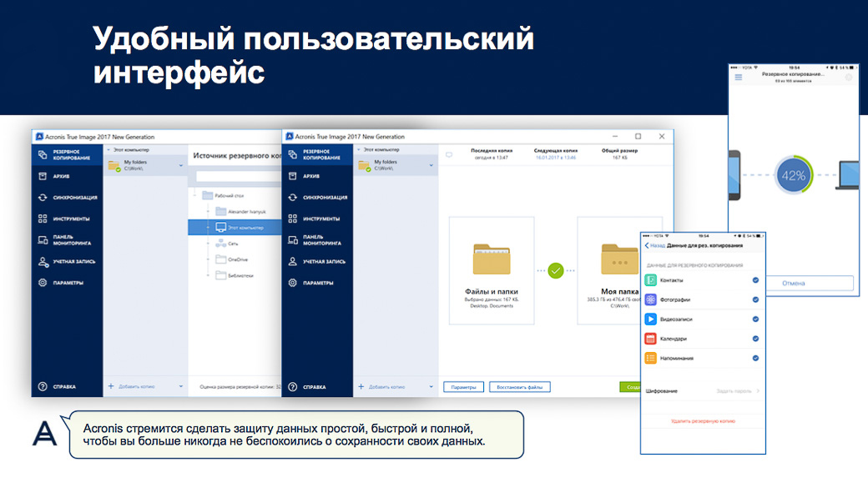Tap the red Удалить резервную копию link
This screenshot has width=868, height=488.
pos(703,421)
